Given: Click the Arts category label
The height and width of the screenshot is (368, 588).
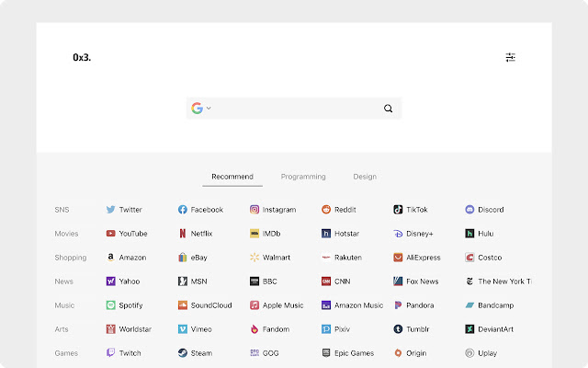Looking at the screenshot, I should pyautogui.click(x=62, y=329).
